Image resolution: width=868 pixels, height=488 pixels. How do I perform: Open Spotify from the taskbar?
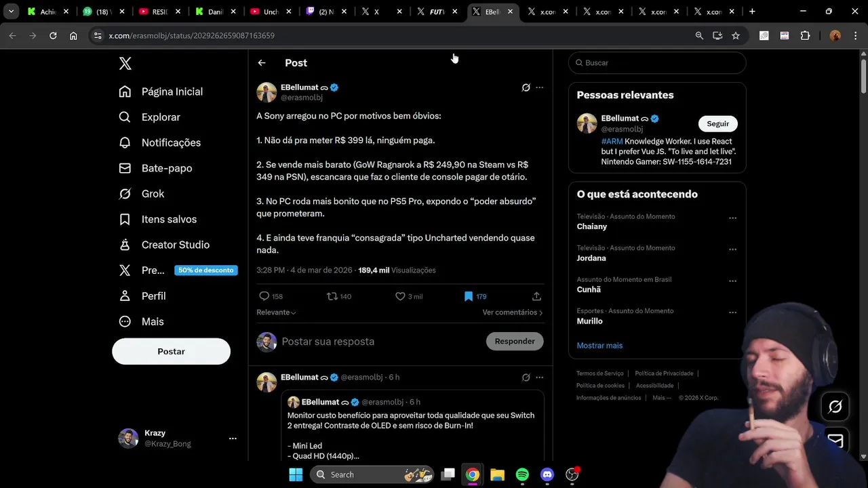click(x=522, y=474)
